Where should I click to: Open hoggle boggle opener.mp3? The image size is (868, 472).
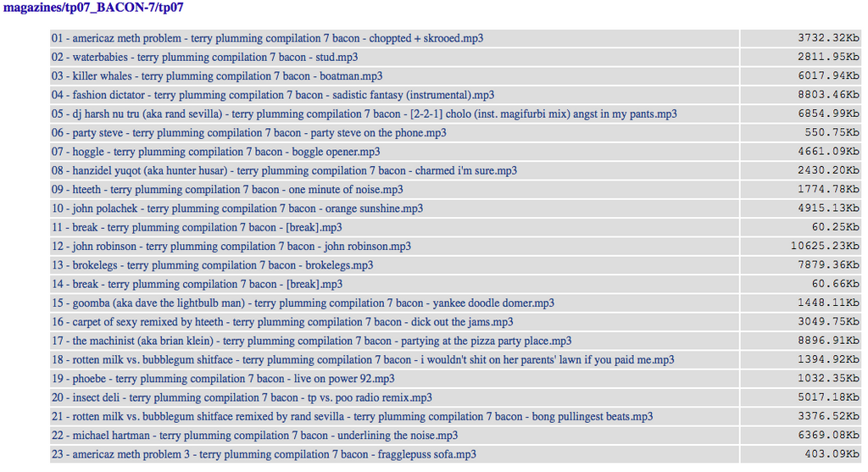(x=216, y=152)
